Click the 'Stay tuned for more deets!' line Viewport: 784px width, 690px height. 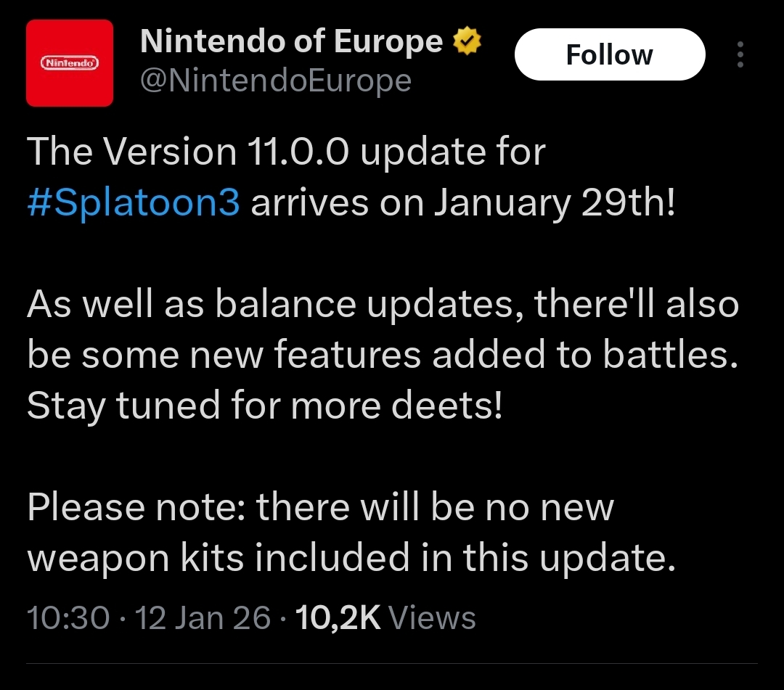(264, 406)
